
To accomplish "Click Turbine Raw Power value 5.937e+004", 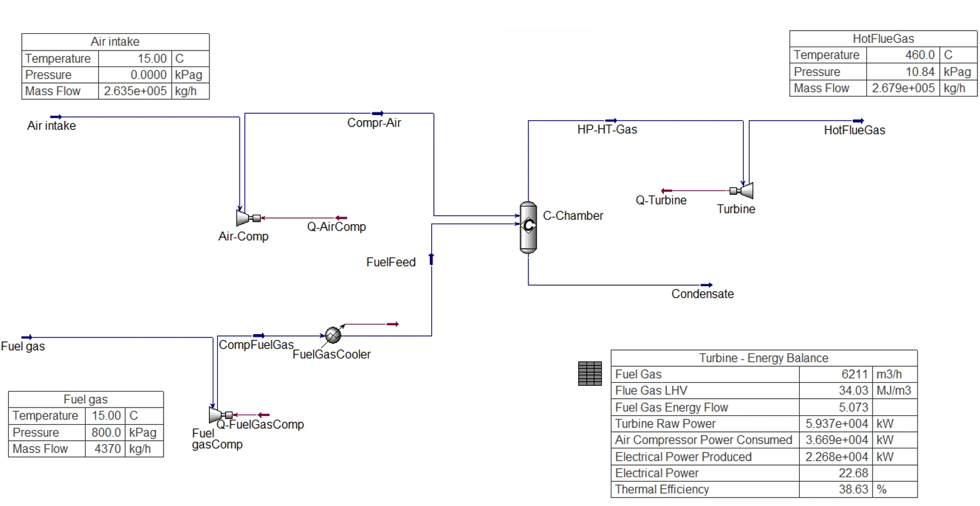I will [837, 424].
